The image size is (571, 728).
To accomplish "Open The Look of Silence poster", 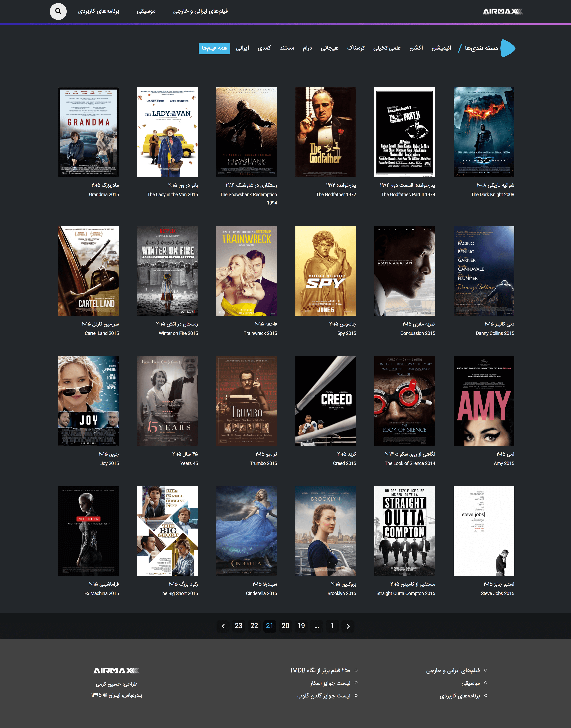I will (404, 401).
